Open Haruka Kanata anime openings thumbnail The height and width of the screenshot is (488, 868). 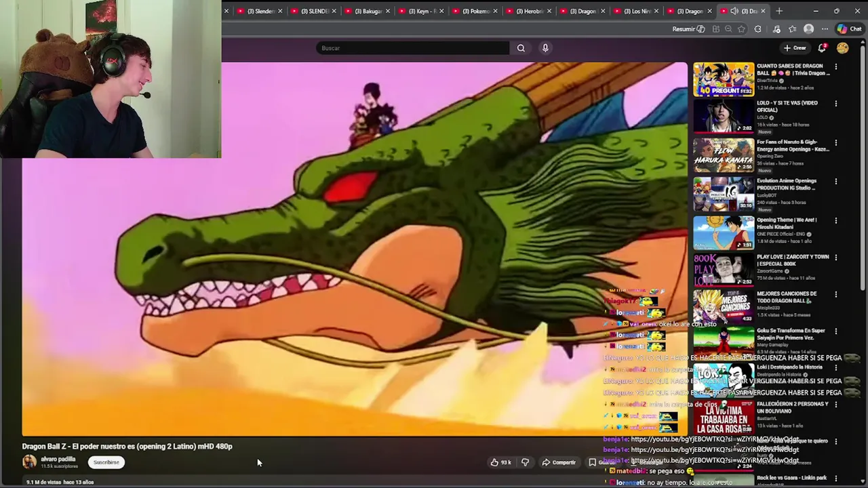tap(724, 156)
